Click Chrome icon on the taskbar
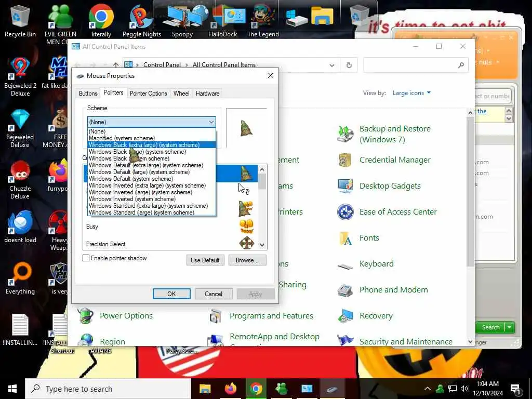Screen dimensions: 532x399 [256, 389]
